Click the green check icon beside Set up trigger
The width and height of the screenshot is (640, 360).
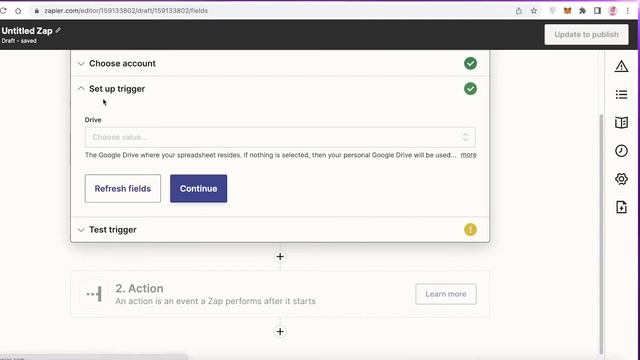470,89
